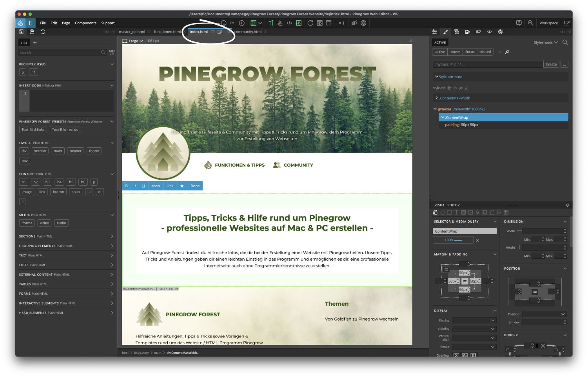Open the page code editor icon in top toolbar
588x377 pixels.
[289, 23]
